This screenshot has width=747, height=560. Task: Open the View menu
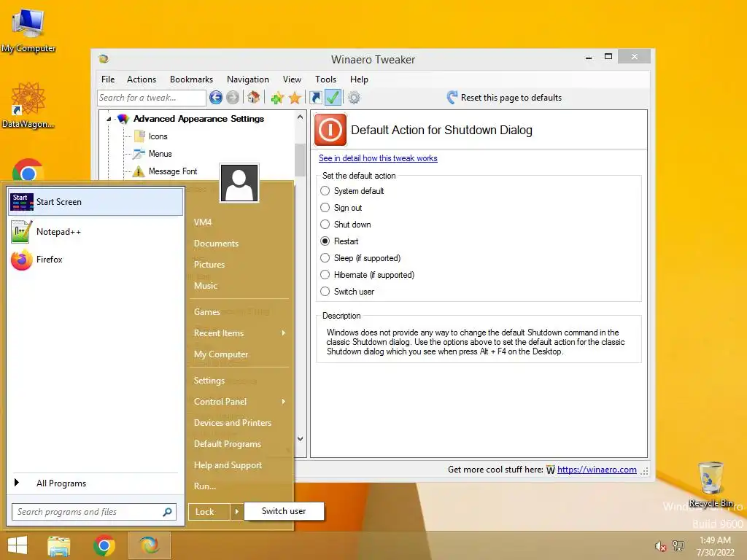pyautogui.click(x=292, y=79)
